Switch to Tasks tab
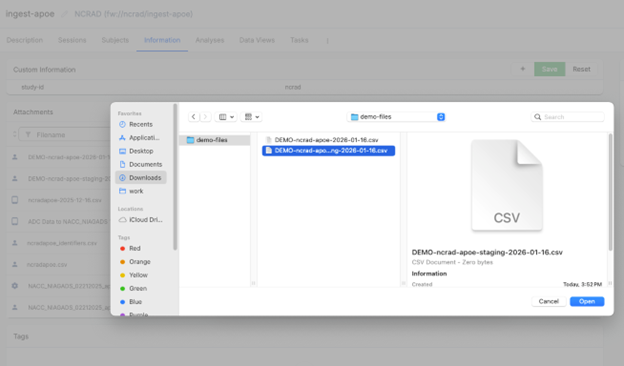The image size is (624, 366). click(x=299, y=40)
